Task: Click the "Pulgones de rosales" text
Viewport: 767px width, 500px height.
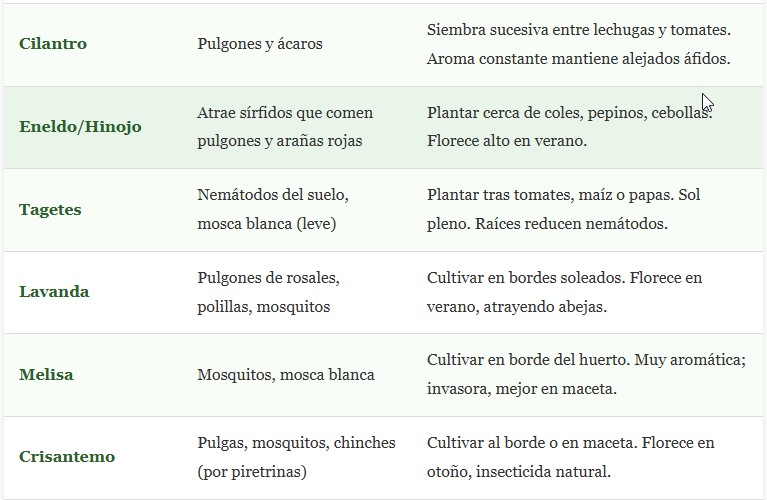Action: pyautogui.click(x=268, y=277)
